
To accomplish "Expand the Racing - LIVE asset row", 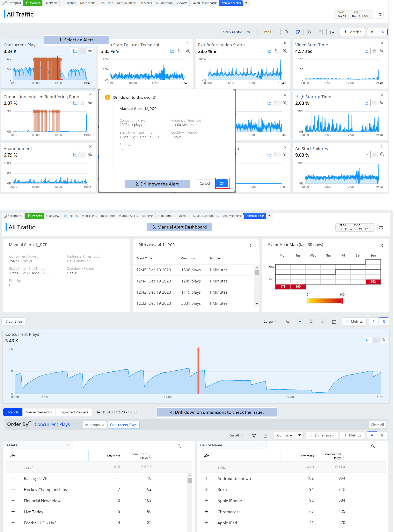I will (13, 478).
